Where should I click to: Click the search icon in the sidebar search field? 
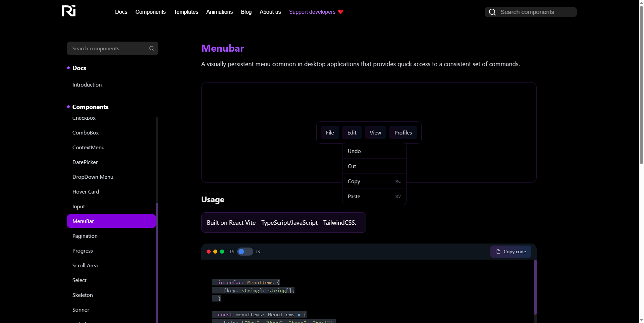click(152, 48)
